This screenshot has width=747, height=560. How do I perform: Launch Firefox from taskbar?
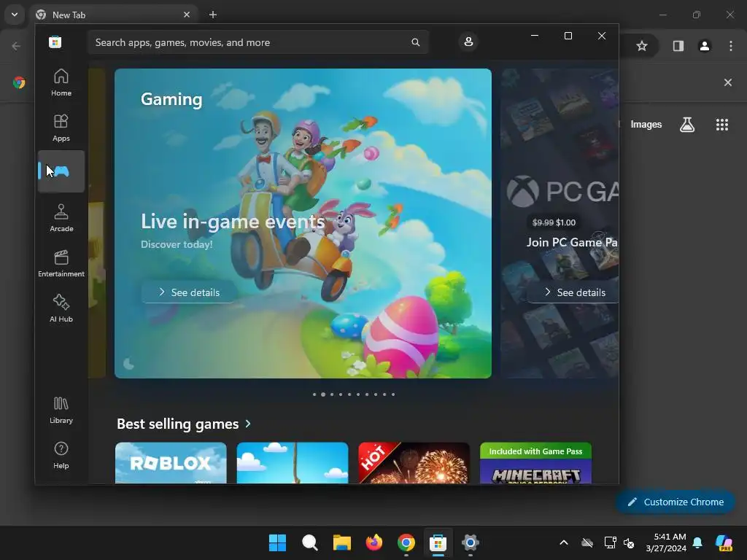click(x=374, y=542)
